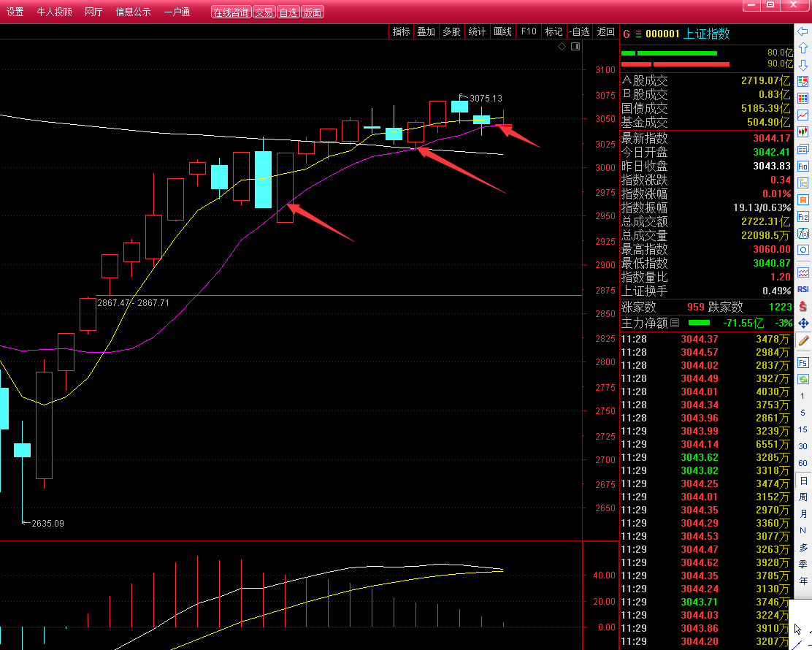Click the 版面 button
This screenshot has width=812, height=650.
pyautogui.click(x=313, y=12)
